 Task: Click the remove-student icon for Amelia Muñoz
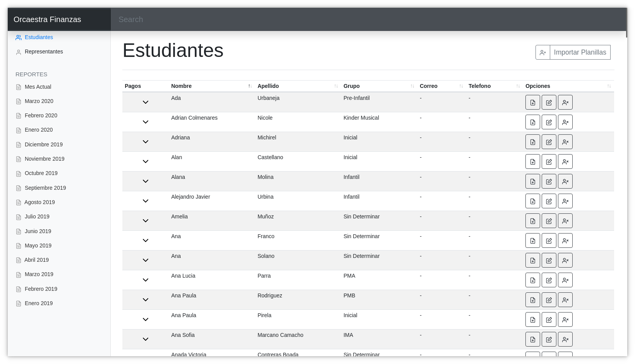pyautogui.click(x=565, y=221)
